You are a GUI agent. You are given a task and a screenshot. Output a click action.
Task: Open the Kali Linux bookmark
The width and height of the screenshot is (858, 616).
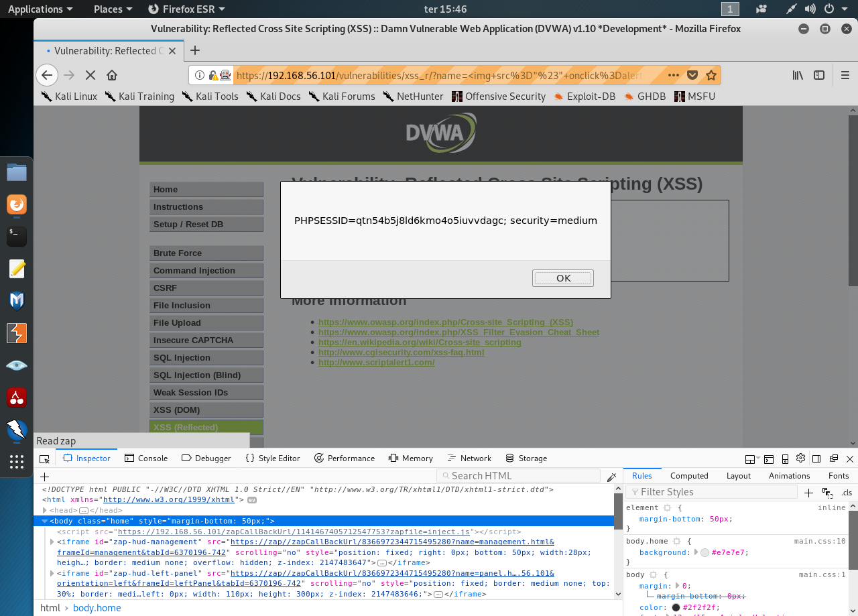coord(69,96)
